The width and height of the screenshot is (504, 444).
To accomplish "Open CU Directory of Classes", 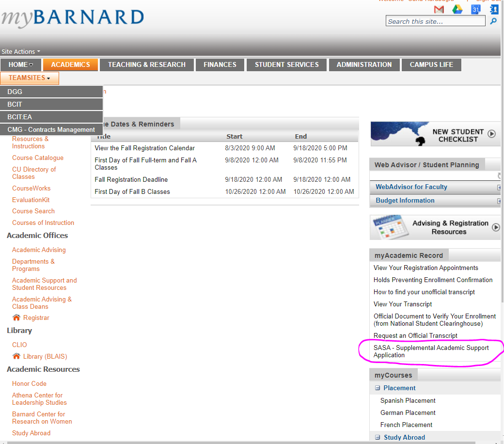I will tap(34, 173).
